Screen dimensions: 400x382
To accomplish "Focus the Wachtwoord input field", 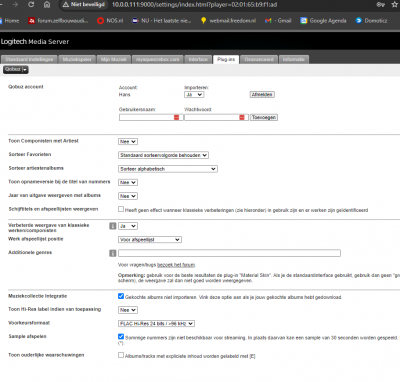I will [x=216, y=117].
